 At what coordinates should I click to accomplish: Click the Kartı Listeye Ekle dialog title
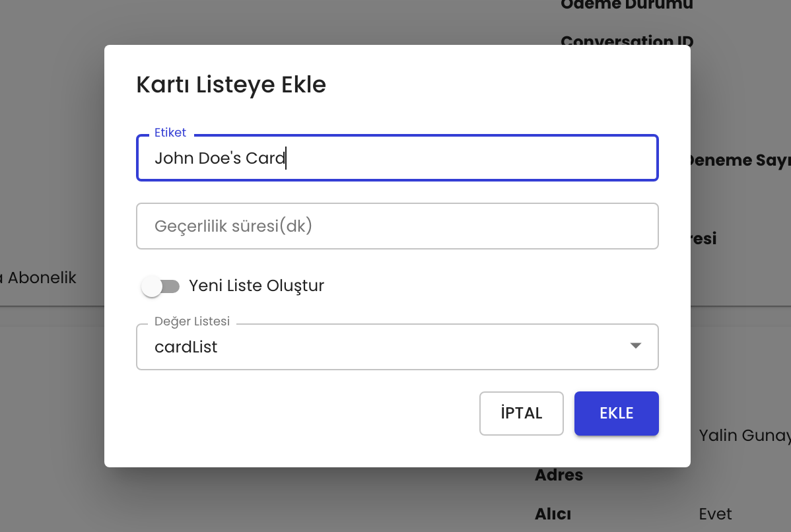click(231, 85)
